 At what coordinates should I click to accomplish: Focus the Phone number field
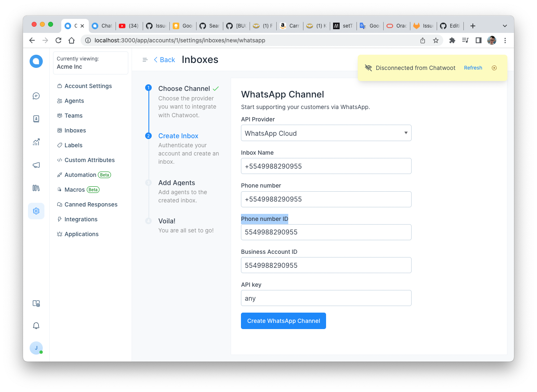[x=326, y=199]
